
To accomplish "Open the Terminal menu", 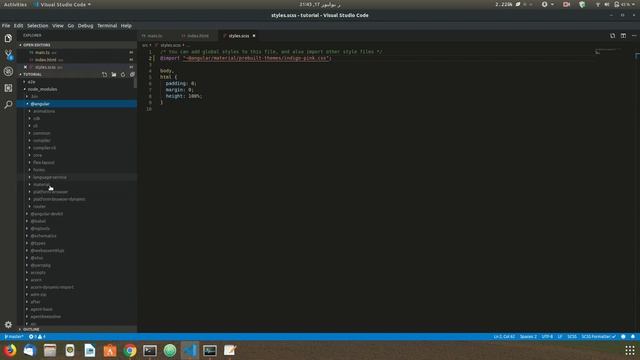I will [107, 26].
